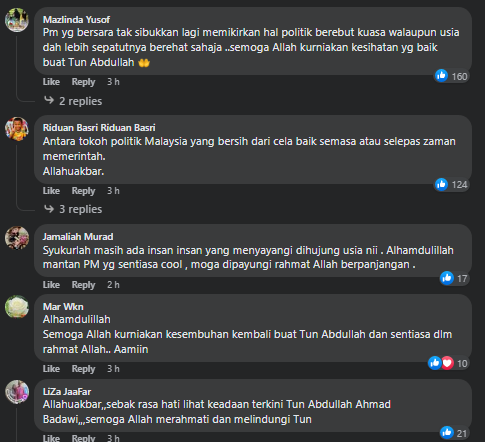
Task: Like Mazlinda Yusof's comment
Action: pyautogui.click(x=51, y=82)
